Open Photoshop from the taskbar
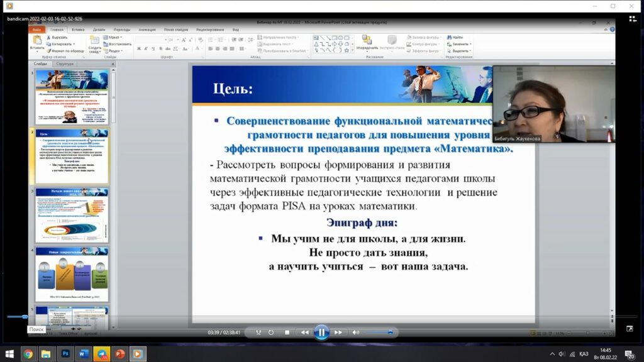The height and width of the screenshot is (362, 644). (65, 353)
